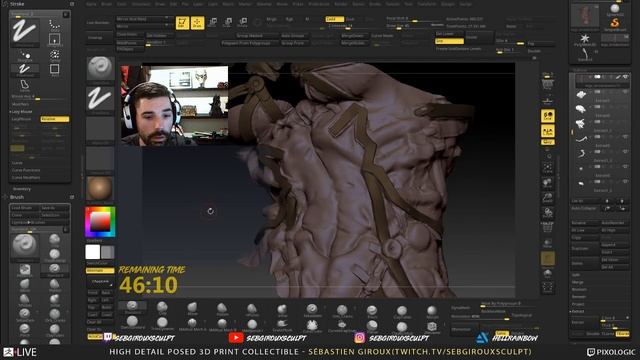The width and height of the screenshot is (640, 360).
Task: Toggle the yellow Relative lazy mouse option
Action: 55,119
